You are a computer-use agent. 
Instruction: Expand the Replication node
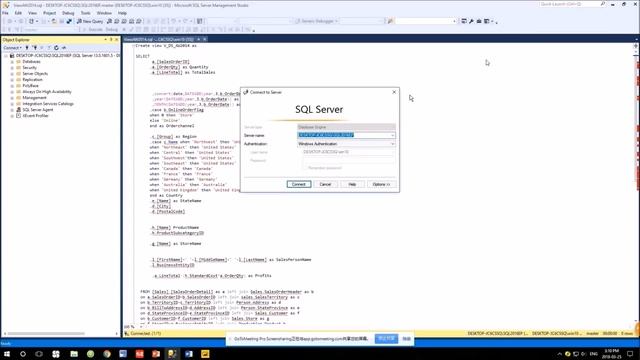12,80
